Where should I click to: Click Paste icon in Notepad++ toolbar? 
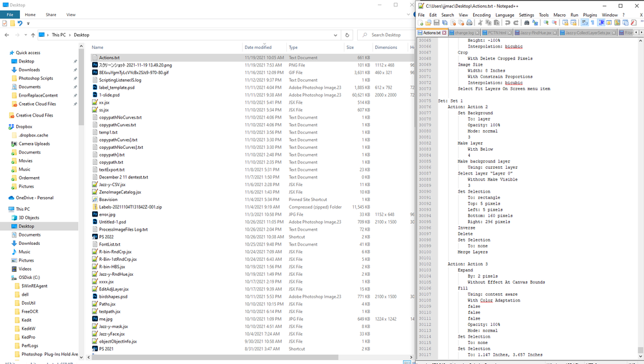(x=496, y=23)
